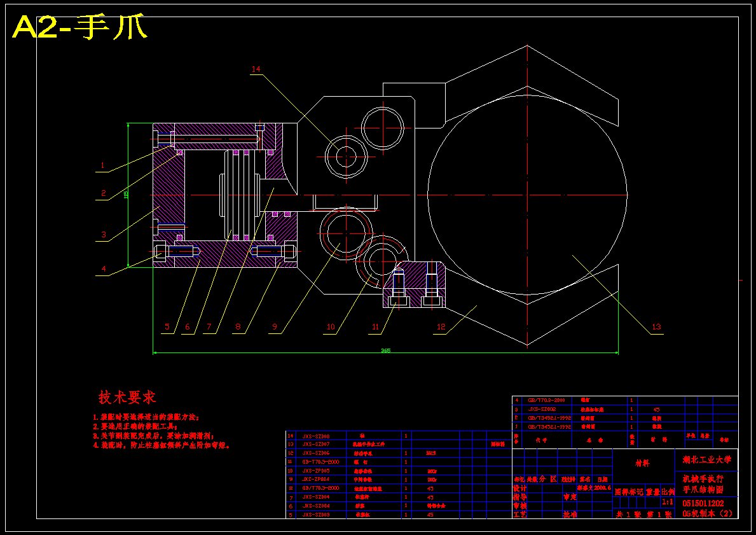756x535 pixels.
Task: Click the '45' material cell in row 5
Action: point(430,515)
